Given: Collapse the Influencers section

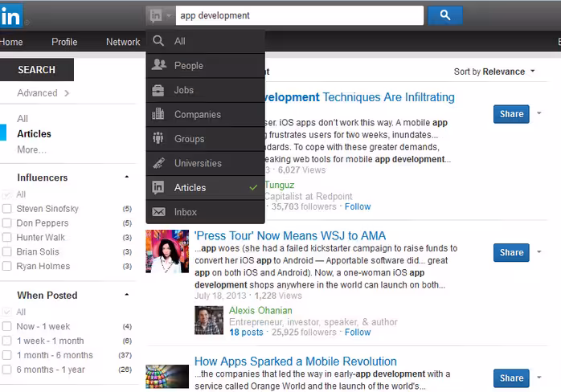Looking at the screenshot, I should click(x=127, y=177).
